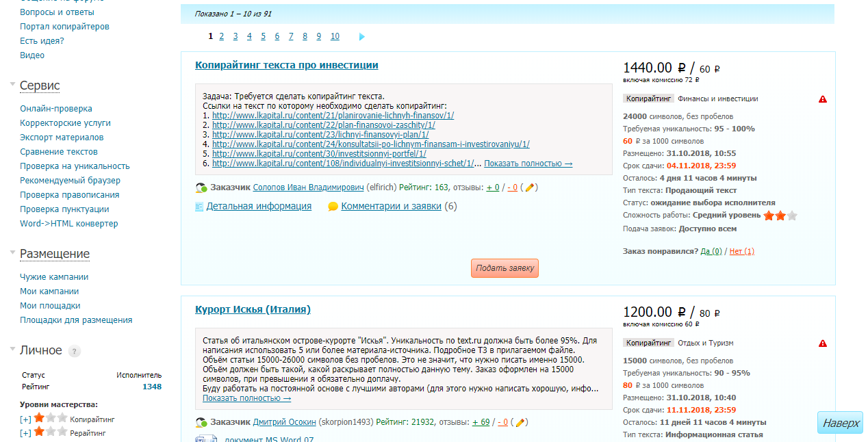Click the pencil icon next to Дмитрий Осокин's reviews
The width and height of the screenshot is (868, 442).
(520, 422)
